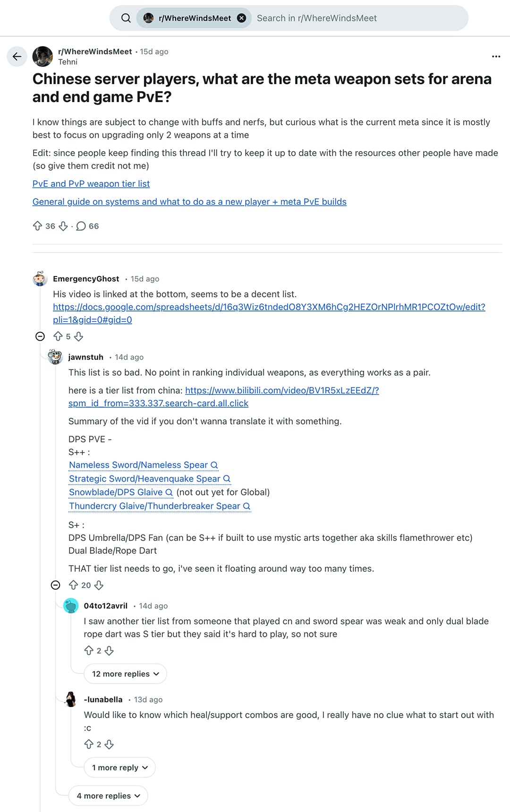Viewport: 510px width, 812px height.
Task: Upvote the post by Tehni
Action: [38, 226]
